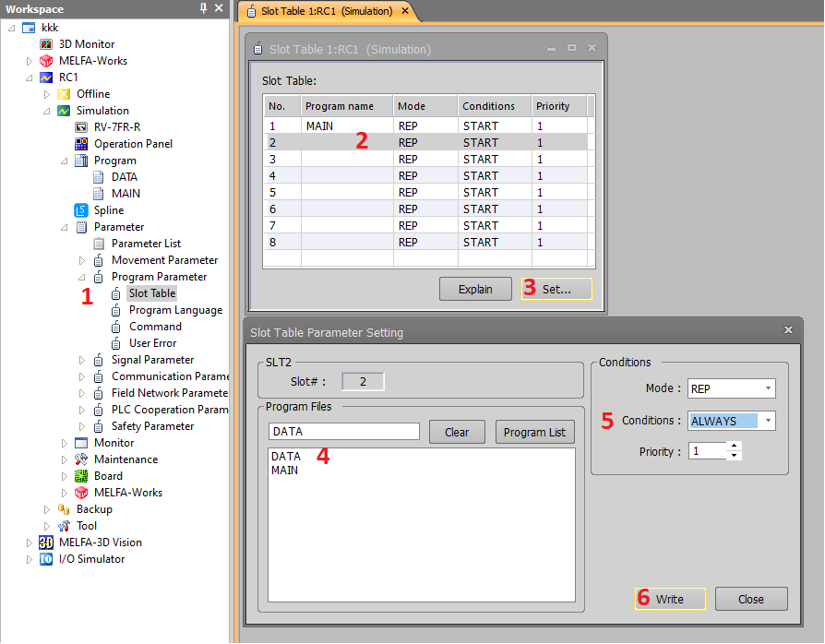Click the Offline folder icon
This screenshot has width=825, height=644.
pyautogui.click(x=64, y=94)
